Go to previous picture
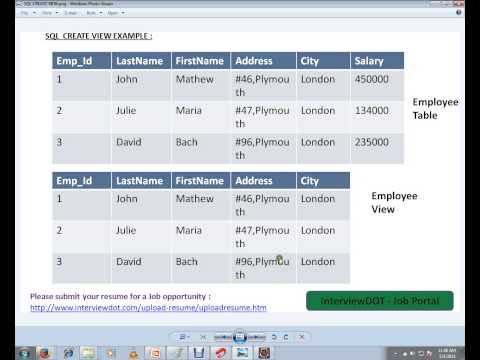 223,337
